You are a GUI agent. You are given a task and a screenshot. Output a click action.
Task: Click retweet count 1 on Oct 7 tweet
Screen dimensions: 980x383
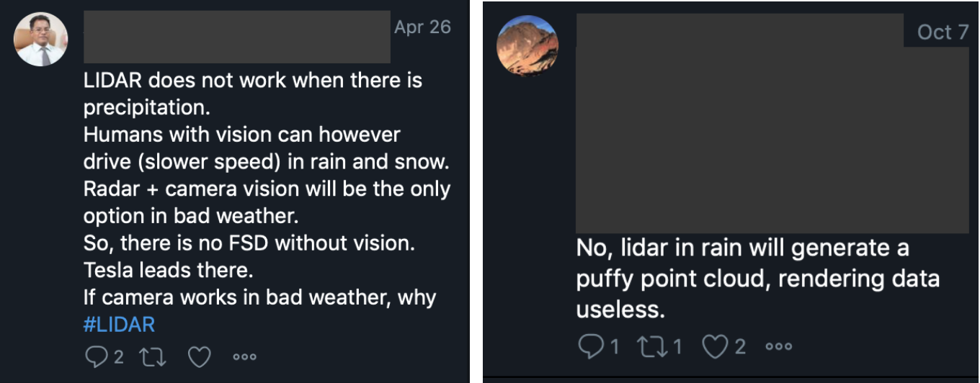pos(677,347)
